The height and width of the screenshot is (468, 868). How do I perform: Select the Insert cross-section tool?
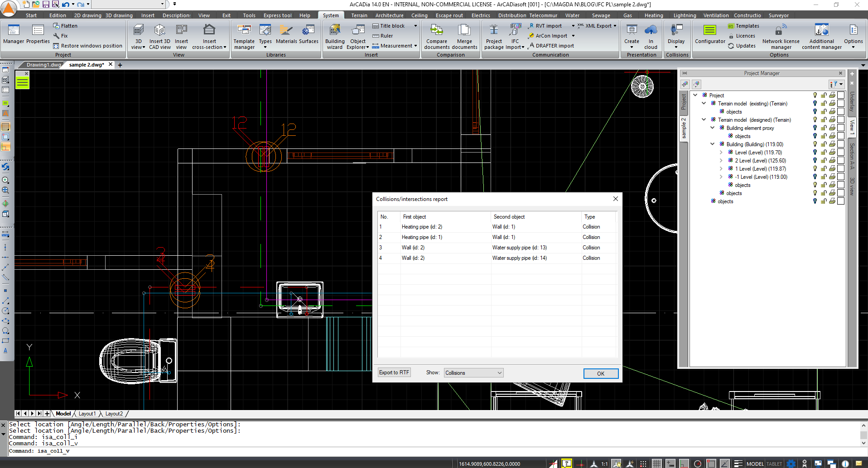[x=209, y=36]
